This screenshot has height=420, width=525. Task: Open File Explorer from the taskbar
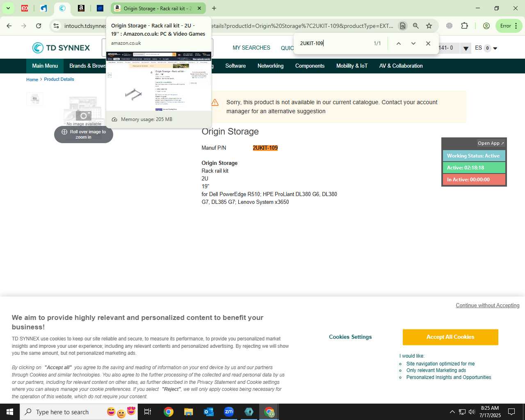point(188,412)
